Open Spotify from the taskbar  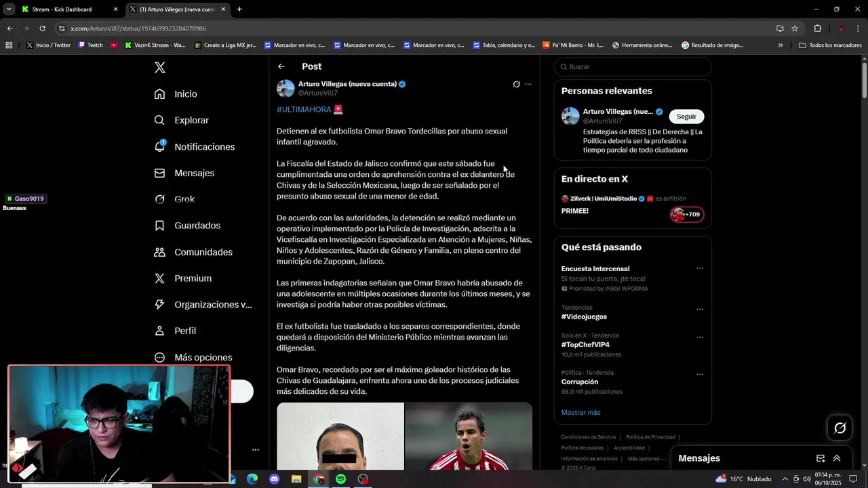click(340, 479)
